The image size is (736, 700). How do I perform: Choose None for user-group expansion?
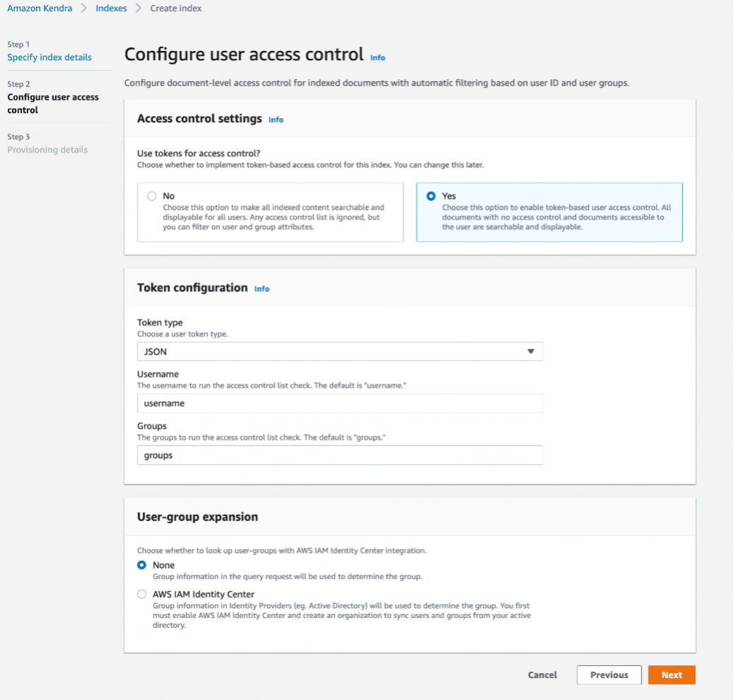[x=142, y=565]
